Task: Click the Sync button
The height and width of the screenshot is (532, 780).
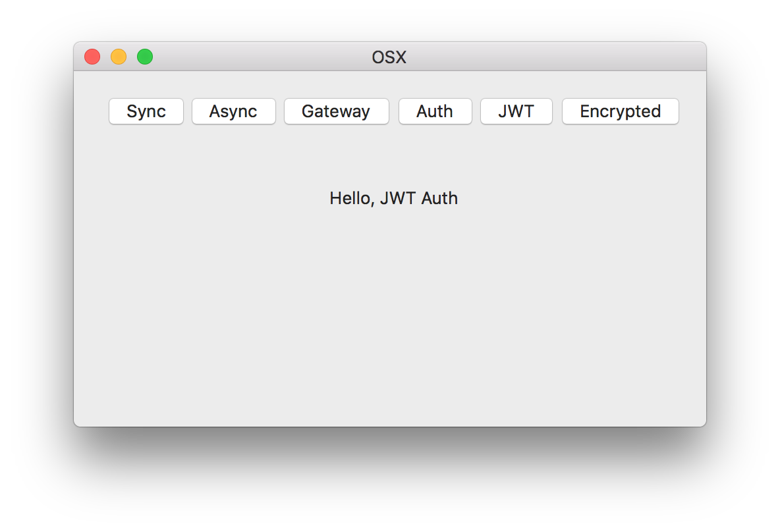Action: [x=146, y=111]
